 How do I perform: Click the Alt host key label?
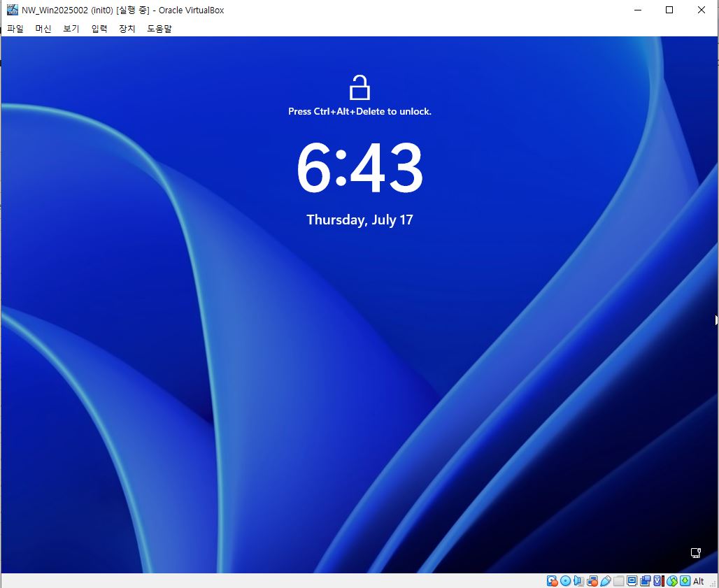pos(698,581)
